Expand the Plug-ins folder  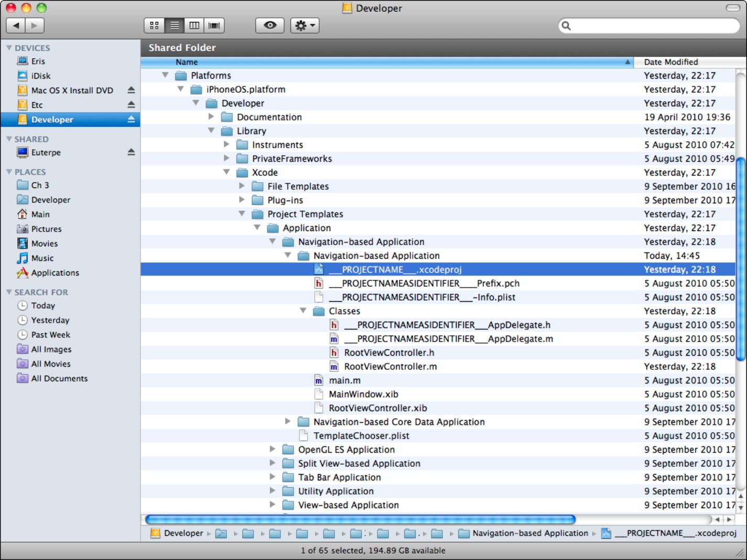pos(242,200)
